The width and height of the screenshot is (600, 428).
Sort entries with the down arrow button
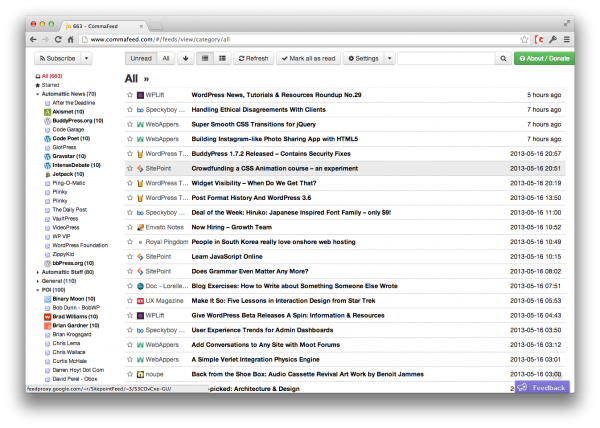click(x=186, y=59)
